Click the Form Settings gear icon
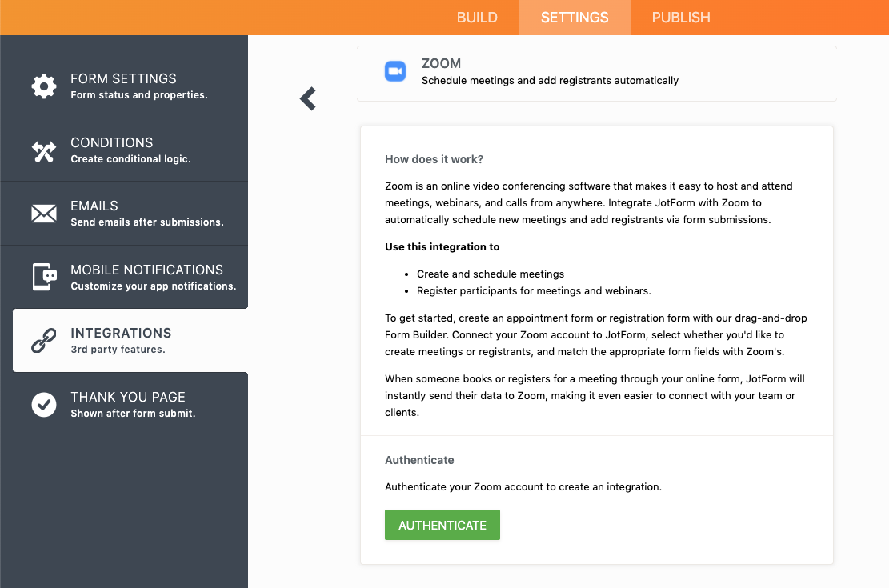The height and width of the screenshot is (588, 889). pyautogui.click(x=44, y=86)
